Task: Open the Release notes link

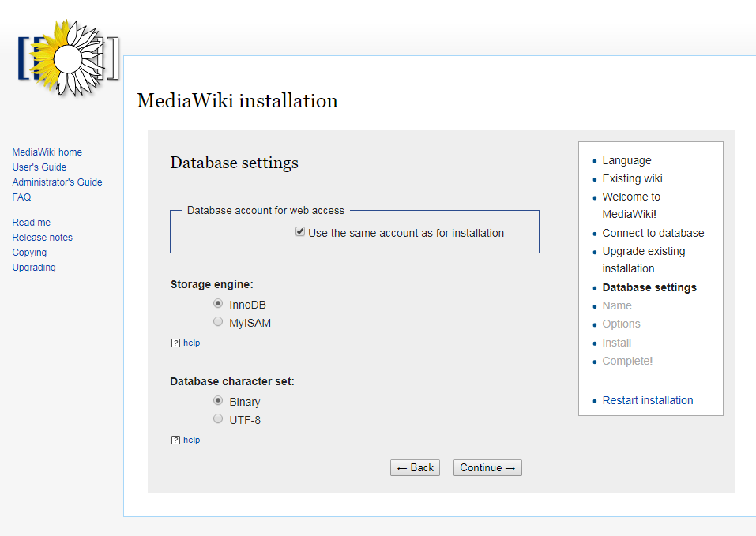Action: (x=43, y=238)
